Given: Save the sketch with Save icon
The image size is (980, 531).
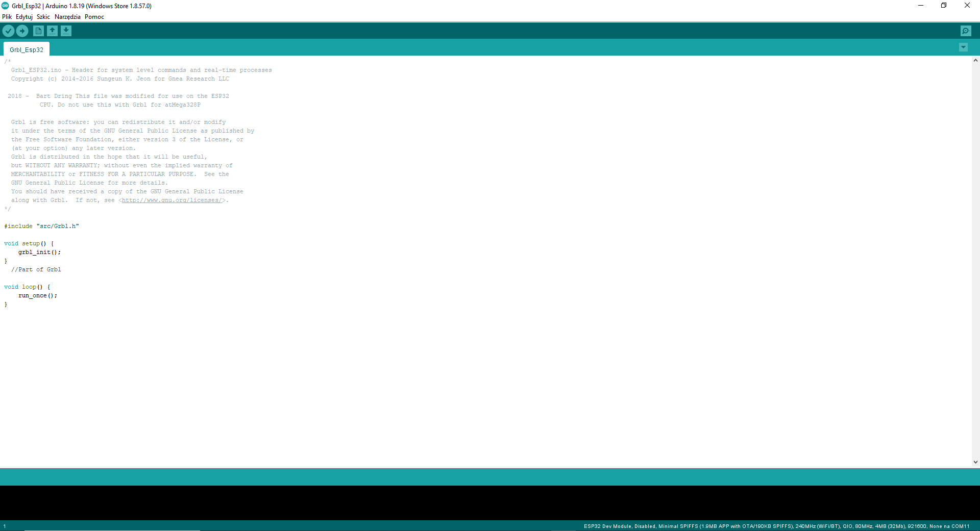Looking at the screenshot, I should pyautogui.click(x=66, y=31).
